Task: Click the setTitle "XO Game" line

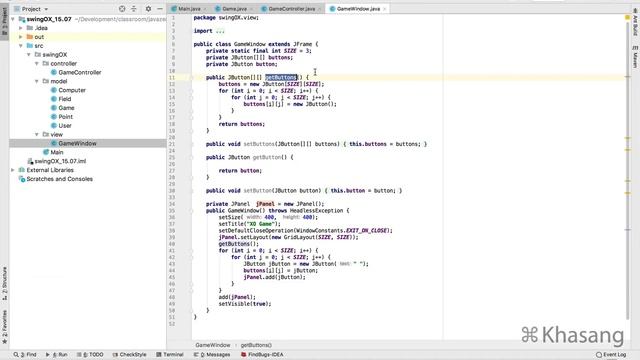Action: [x=249, y=224]
